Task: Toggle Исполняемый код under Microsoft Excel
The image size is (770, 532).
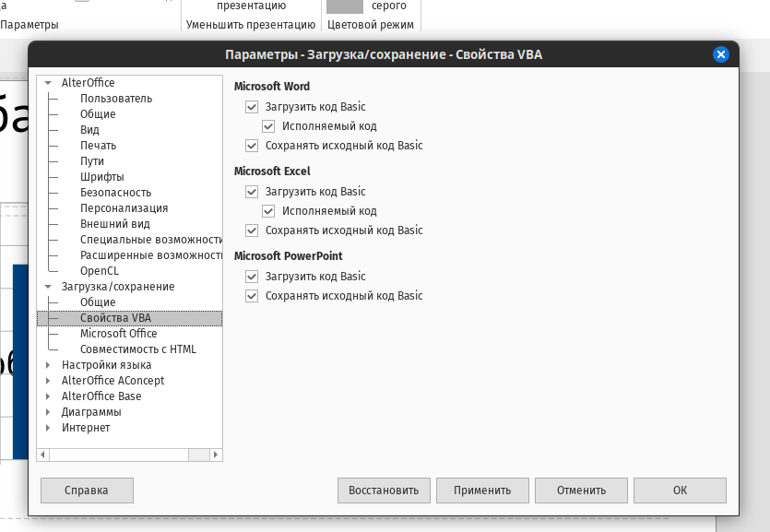Action: (268, 211)
